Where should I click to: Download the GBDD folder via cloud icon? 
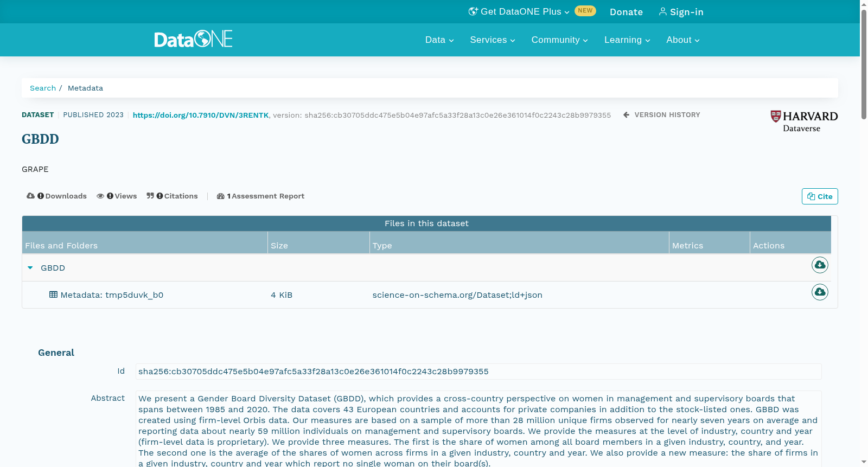coord(820,265)
